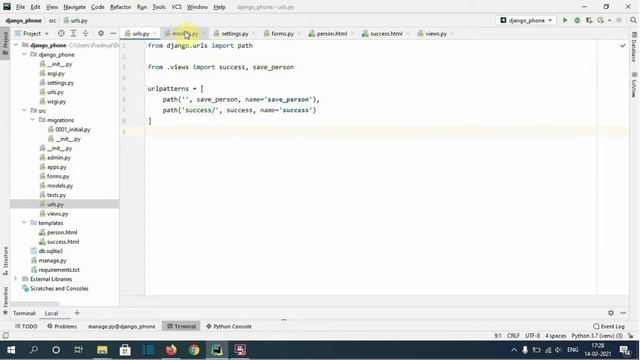Collapse the root django_phone project node
640x360 pixels.
click(x=16, y=45)
